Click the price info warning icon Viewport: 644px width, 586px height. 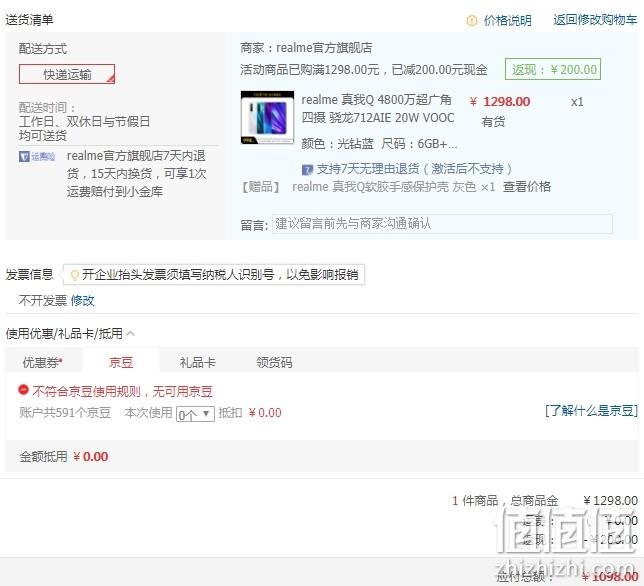(472, 21)
